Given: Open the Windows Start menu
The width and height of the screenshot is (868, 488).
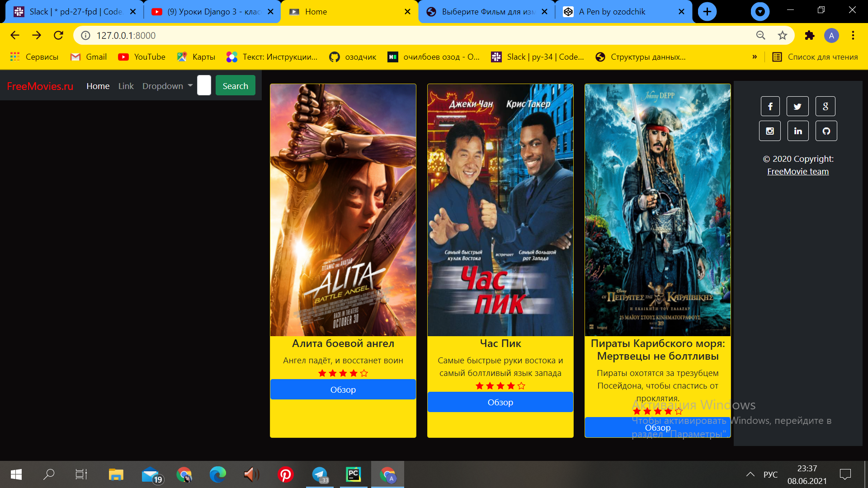Looking at the screenshot, I should click(16, 474).
